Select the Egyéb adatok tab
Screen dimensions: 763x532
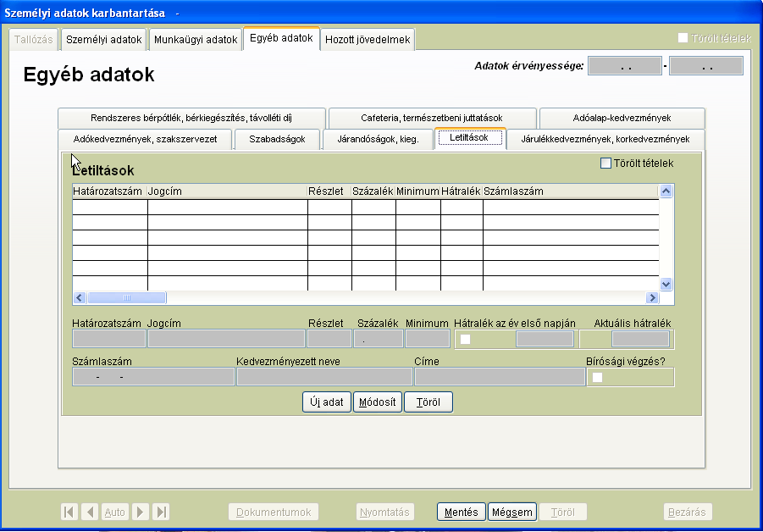pyautogui.click(x=281, y=38)
